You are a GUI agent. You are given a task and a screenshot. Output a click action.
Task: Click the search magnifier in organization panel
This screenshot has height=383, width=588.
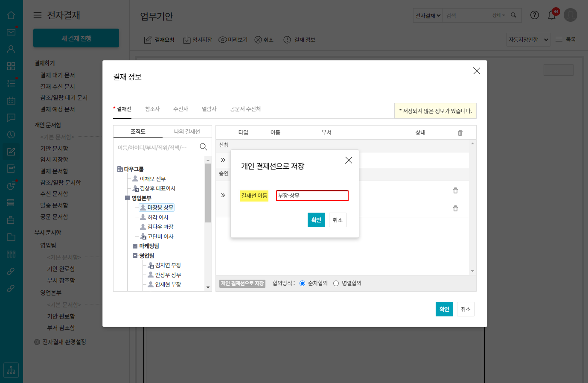tap(203, 147)
